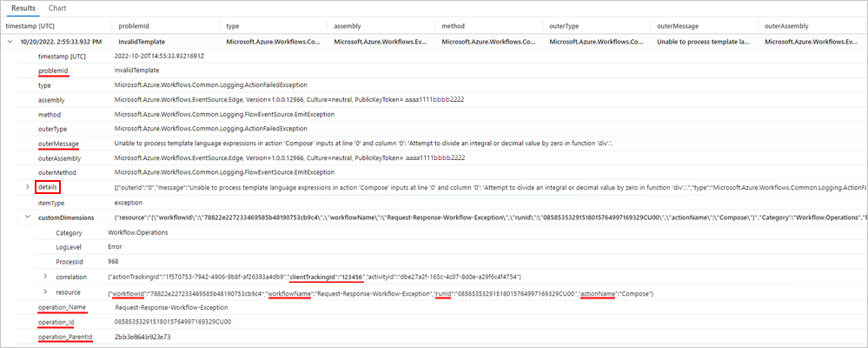Click the outerAssembly column header
The height and width of the screenshot is (348, 868).
tap(786, 26)
